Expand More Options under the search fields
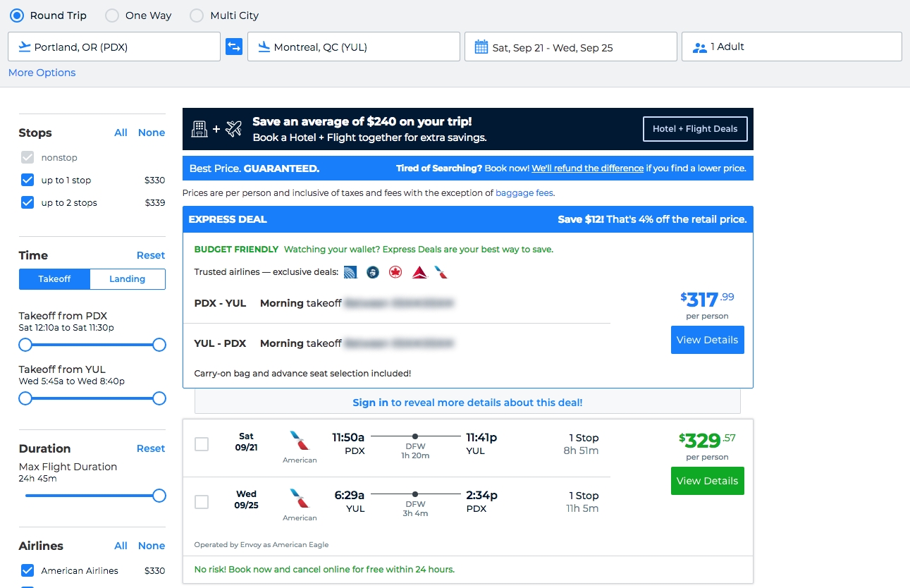This screenshot has width=910, height=588. pyautogui.click(x=42, y=73)
